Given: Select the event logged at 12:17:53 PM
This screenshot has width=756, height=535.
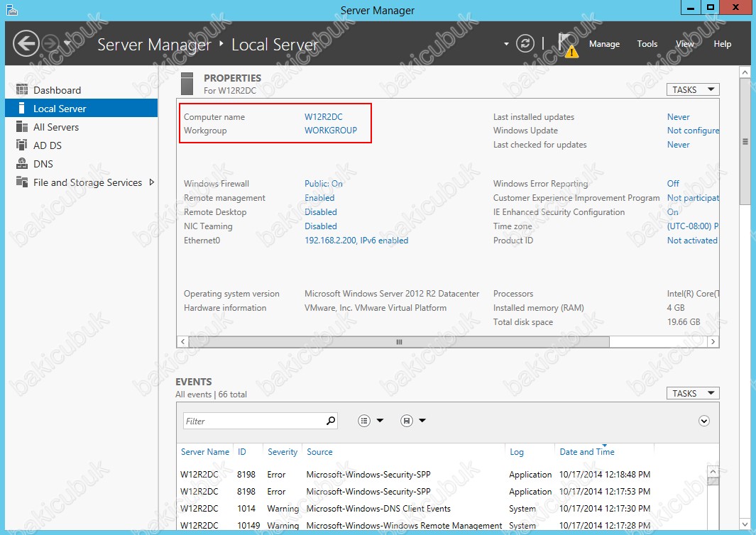Looking at the screenshot, I should tap(442, 491).
